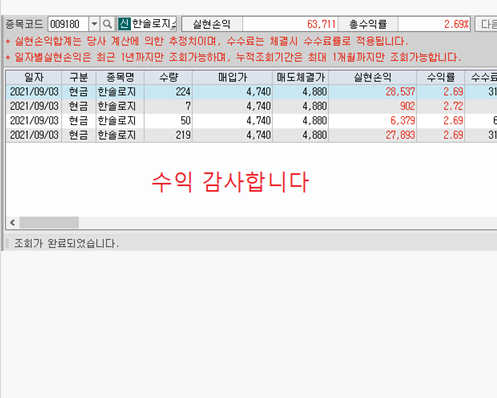Sort by the 일자 column header
This screenshot has width=497, height=398.
[x=34, y=77]
